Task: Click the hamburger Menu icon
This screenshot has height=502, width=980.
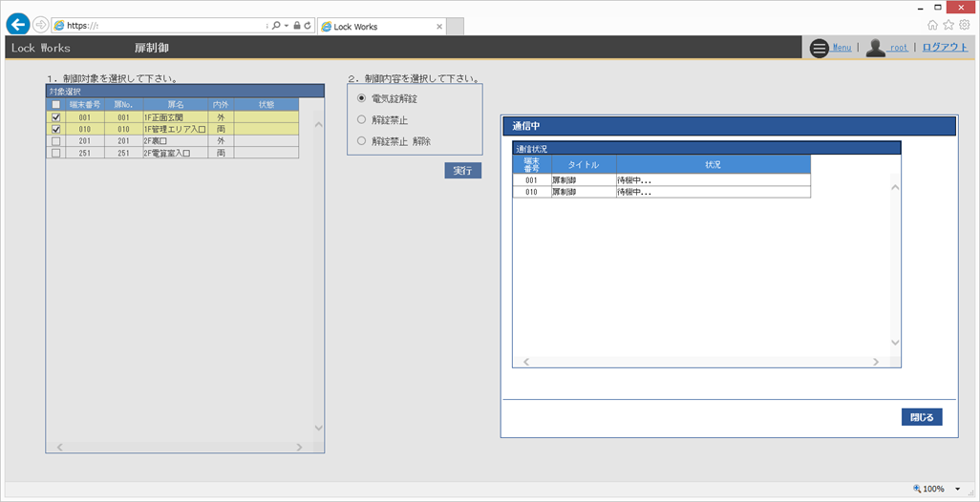Action: (819, 48)
